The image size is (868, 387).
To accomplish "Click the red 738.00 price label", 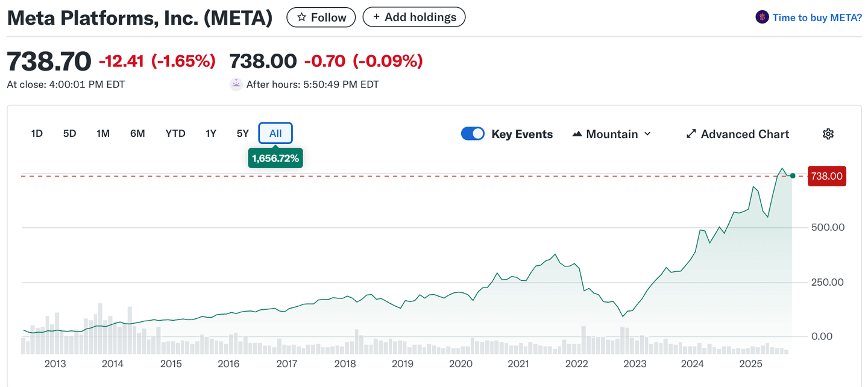I will click(826, 176).
